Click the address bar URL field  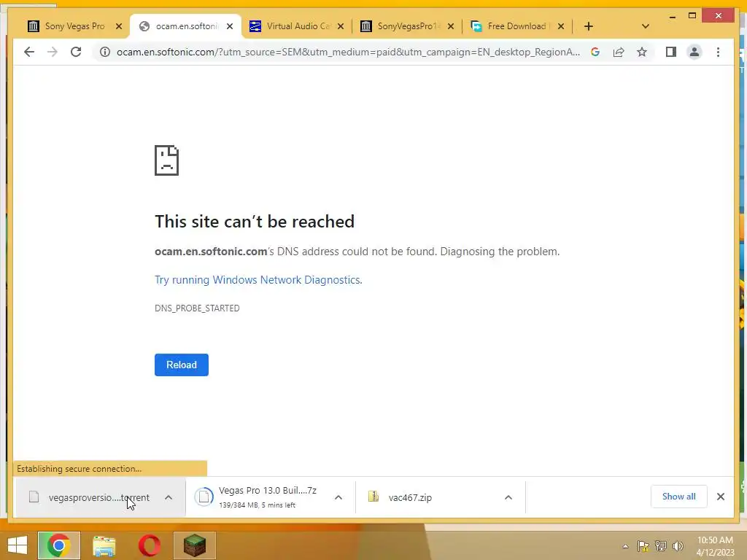coord(348,52)
